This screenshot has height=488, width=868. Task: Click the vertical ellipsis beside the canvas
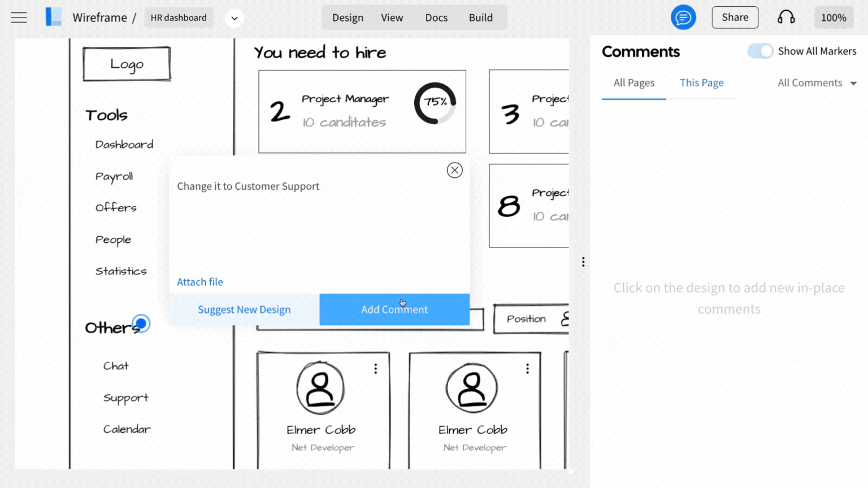(583, 262)
